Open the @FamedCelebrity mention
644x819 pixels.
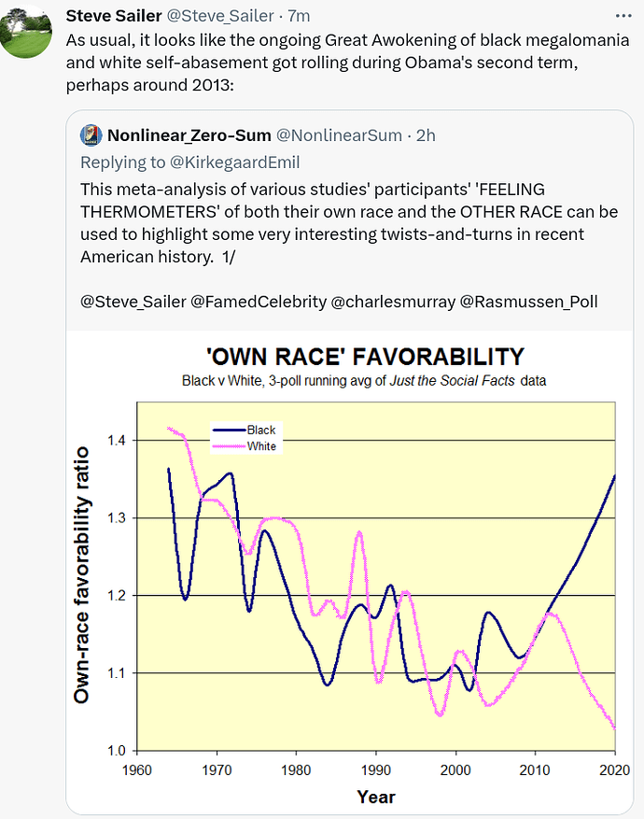[x=259, y=302]
